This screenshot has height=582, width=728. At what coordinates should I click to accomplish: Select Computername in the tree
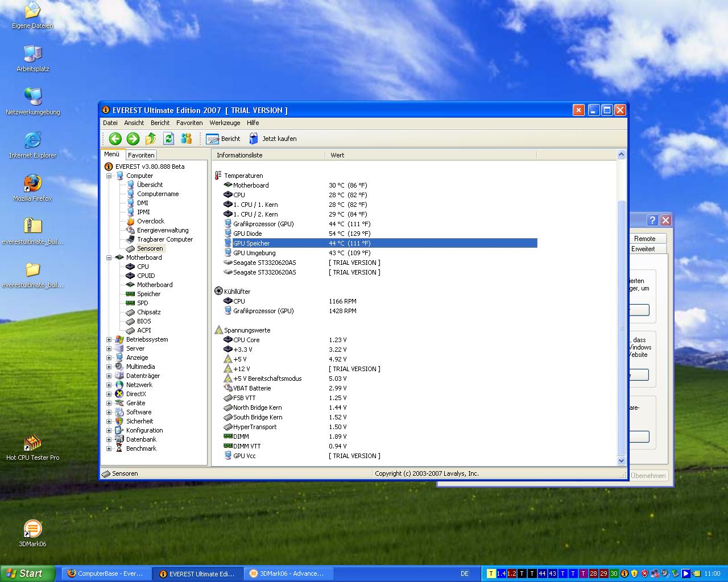(x=158, y=194)
